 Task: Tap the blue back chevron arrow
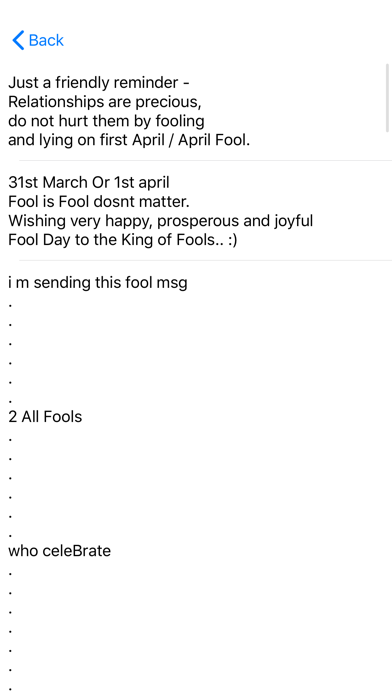[18, 40]
